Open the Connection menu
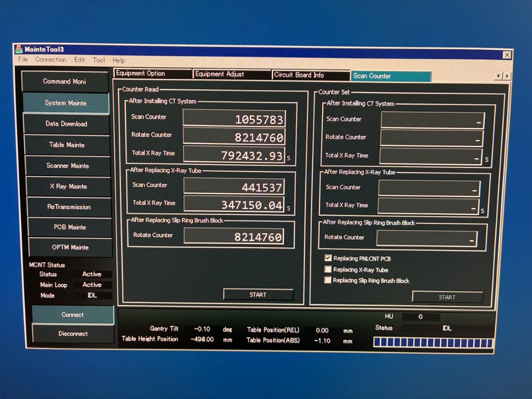Viewport: 532px width, 399px height. (51, 60)
